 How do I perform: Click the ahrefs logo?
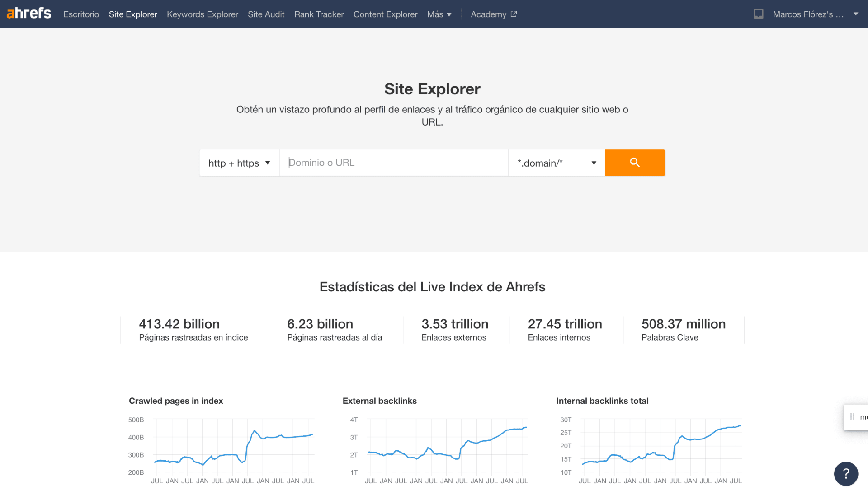coord(29,14)
